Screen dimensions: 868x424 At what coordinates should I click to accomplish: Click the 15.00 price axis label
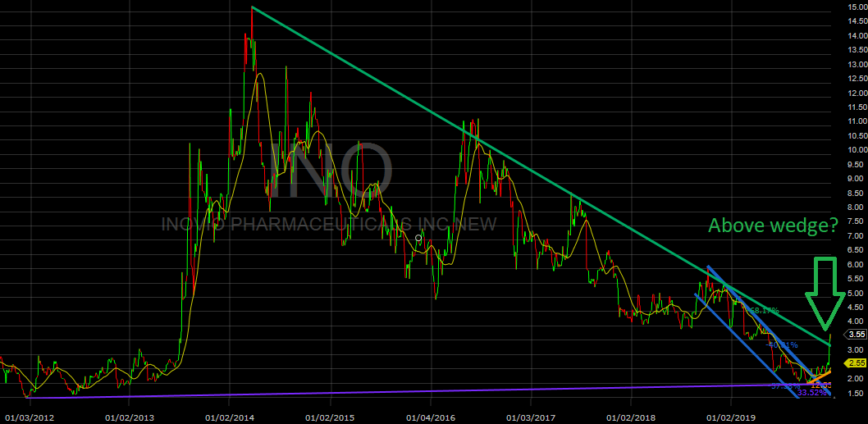[857, 7]
